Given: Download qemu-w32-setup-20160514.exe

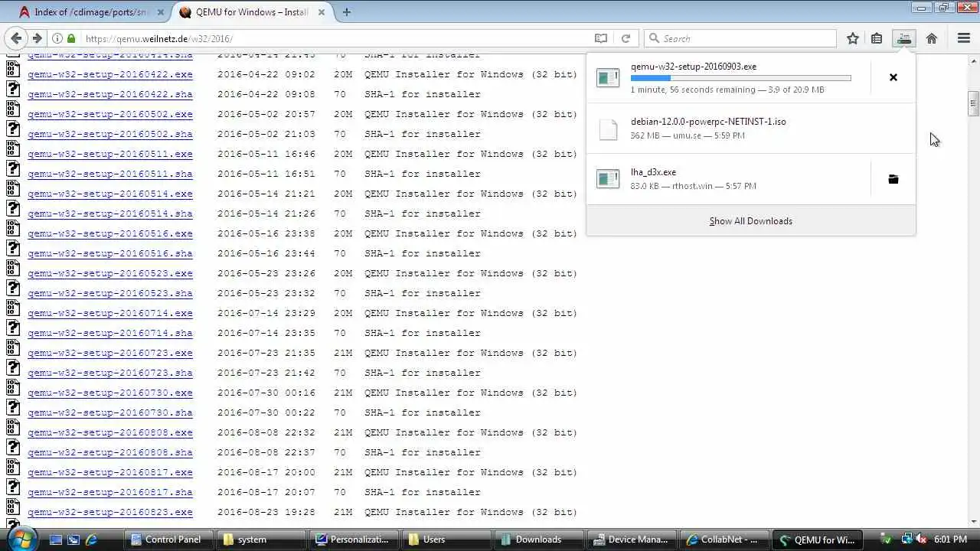Looking at the screenshot, I should 110,194.
